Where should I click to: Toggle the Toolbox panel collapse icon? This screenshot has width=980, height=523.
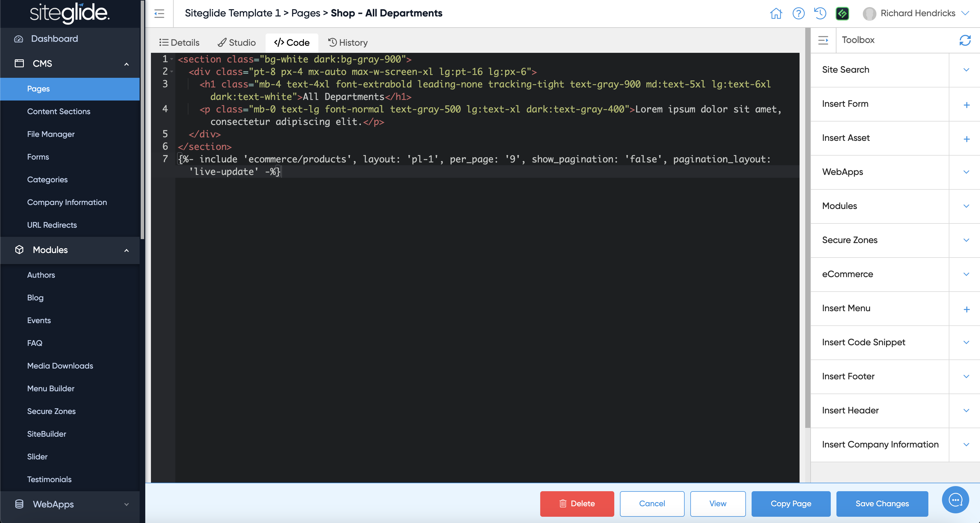823,40
